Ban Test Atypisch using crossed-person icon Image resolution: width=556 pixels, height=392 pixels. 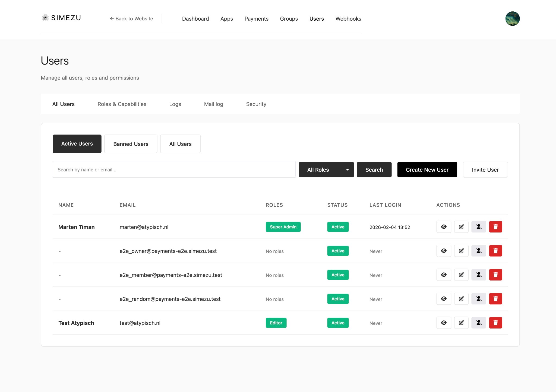pyautogui.click(x=479, y=323)
